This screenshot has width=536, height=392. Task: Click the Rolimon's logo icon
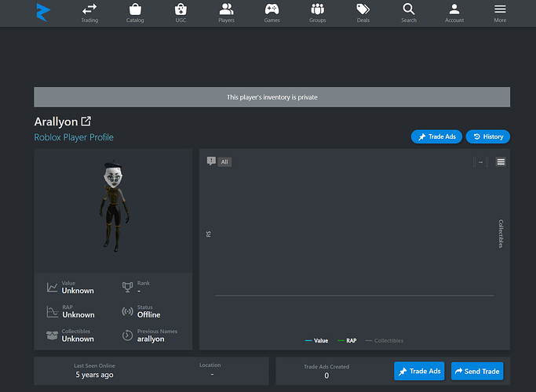tap(43, 13)
